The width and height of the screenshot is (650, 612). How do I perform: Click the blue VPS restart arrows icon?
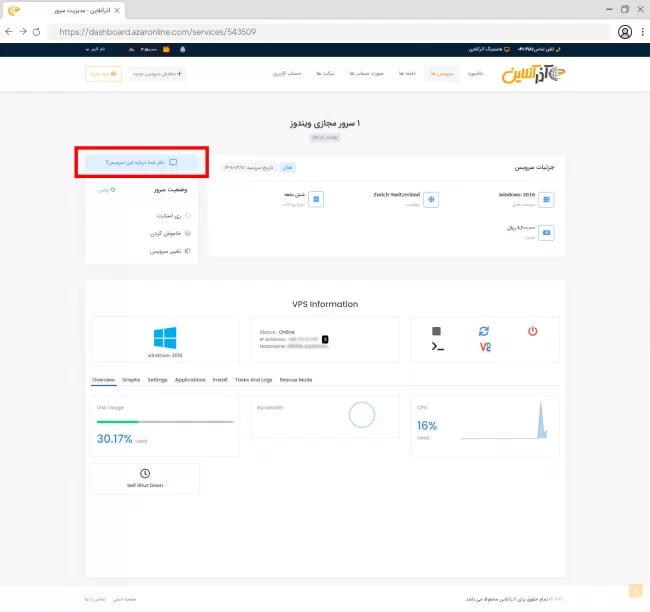(484, 331)
